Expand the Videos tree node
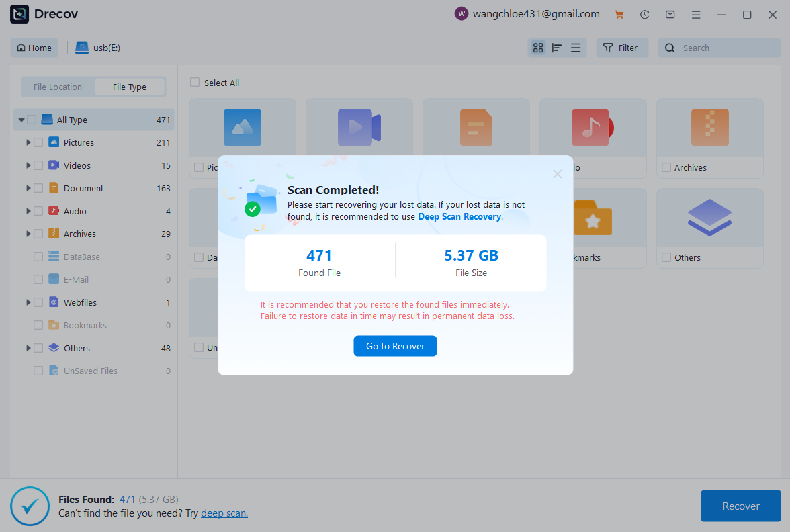This screenshot has height=532, width=790. [28, 165]
